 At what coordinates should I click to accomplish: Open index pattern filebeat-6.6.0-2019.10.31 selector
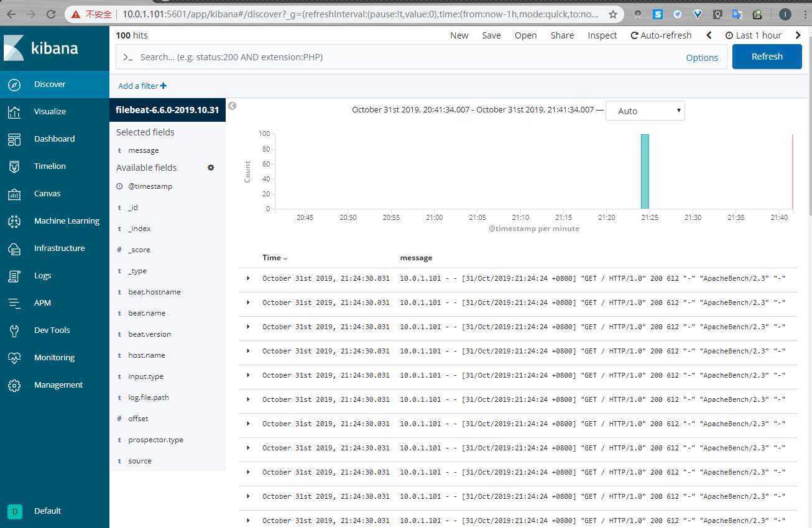167,109
